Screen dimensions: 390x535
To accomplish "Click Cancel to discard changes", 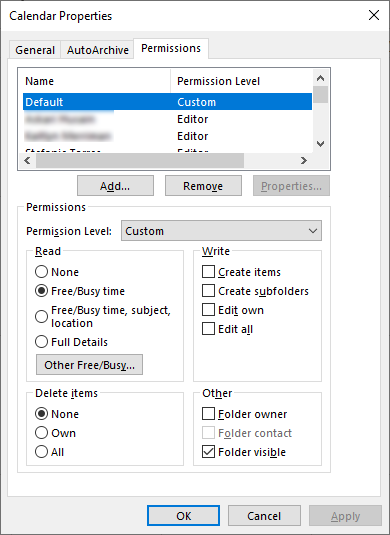I will pos(264,516).
